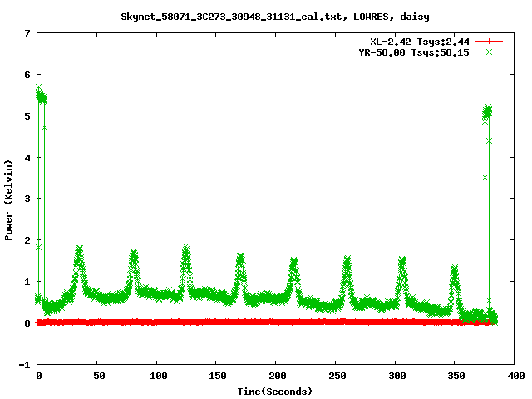Image resolution: width=532 pixels, height=399 pixels.
Task: Click the Power (Kelvin) y-axis label
Action: (x=8, y=200)
